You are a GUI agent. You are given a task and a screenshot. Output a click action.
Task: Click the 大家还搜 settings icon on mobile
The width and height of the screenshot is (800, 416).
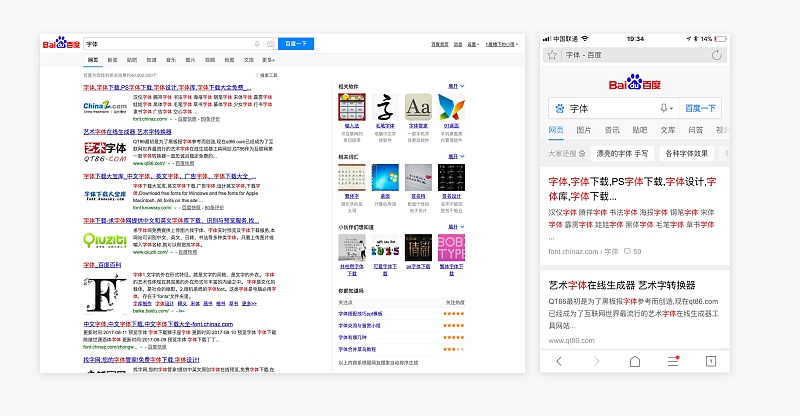pyautogui.click(x=582, y=153)
